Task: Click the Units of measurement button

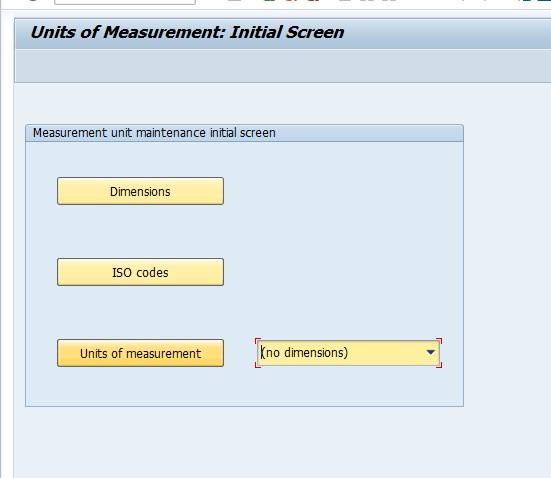Action: coord(140,353)
